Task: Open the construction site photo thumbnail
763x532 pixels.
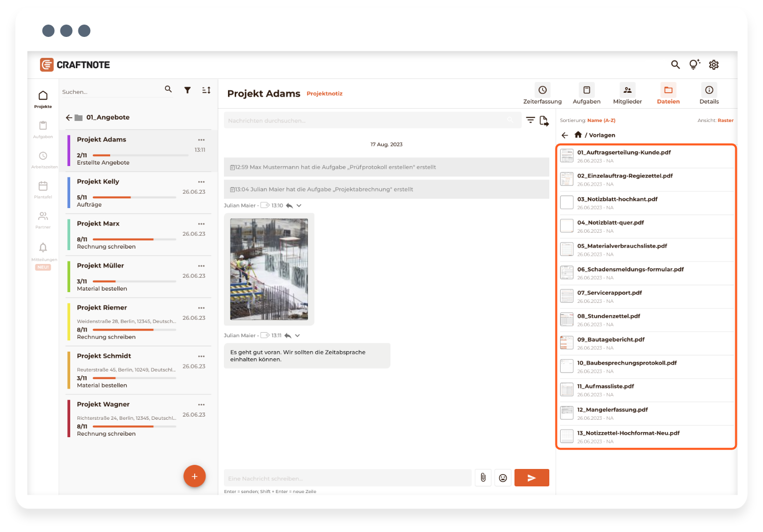Action: (x=269, y=269)
